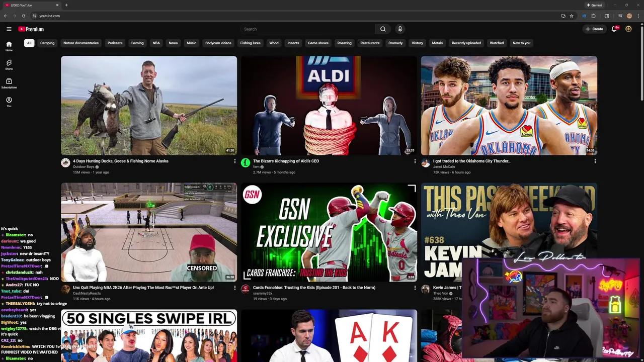644x362 pixels.
Task: Open the Chrome profile avatar
Action: [x=629, y=16]
